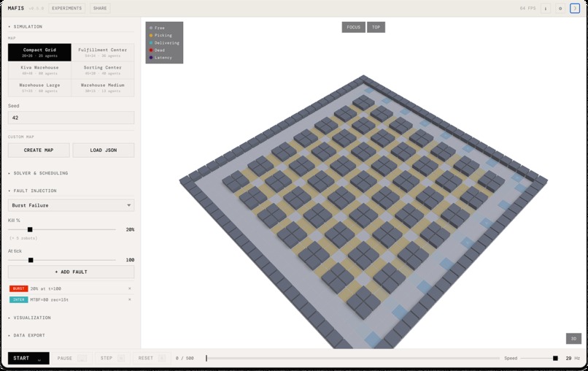Open the settings gear icon
Viewport: 588px width, 371px height.
560,8
